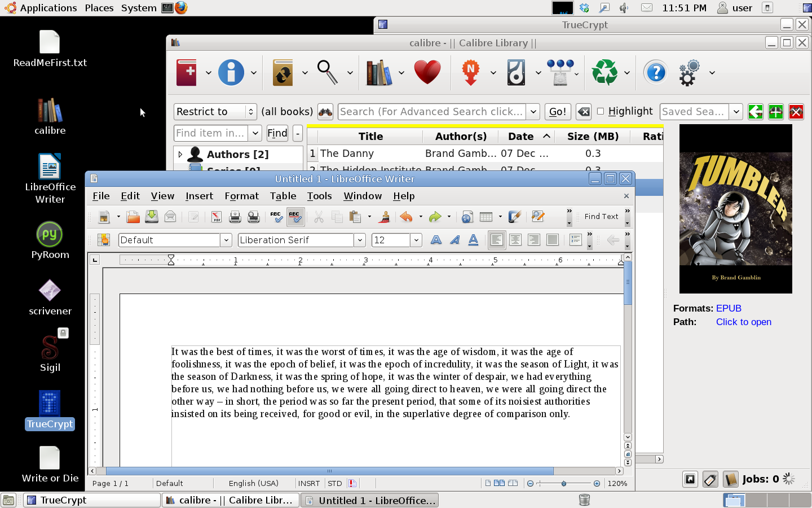812x508 pixels.
Task: Click calibre clear search icon
Action: [584, 112]
